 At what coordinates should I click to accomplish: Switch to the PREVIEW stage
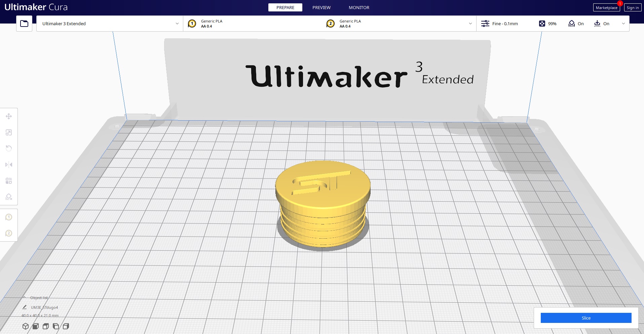321,7
